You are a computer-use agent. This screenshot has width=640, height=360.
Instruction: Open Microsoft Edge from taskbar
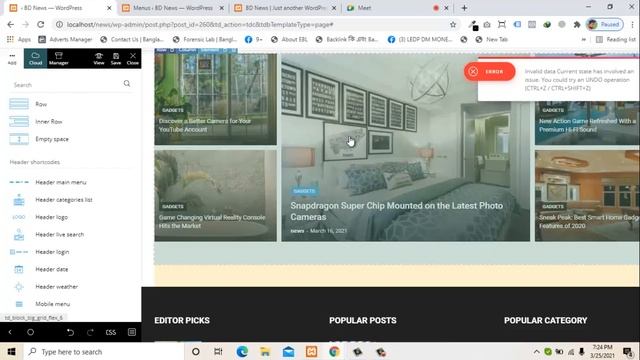[242, 351]
